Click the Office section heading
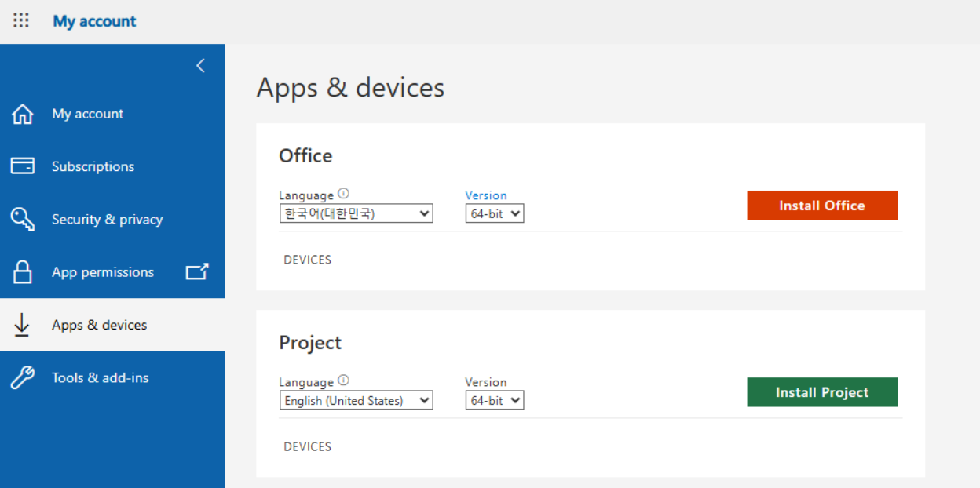 305,155
